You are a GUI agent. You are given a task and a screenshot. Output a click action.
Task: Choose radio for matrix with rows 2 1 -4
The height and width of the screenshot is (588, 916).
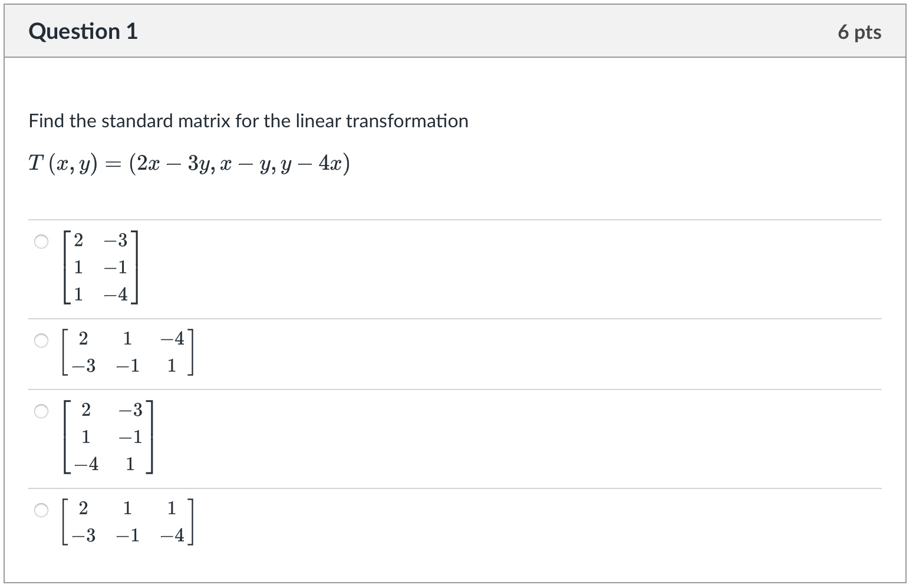41,341
